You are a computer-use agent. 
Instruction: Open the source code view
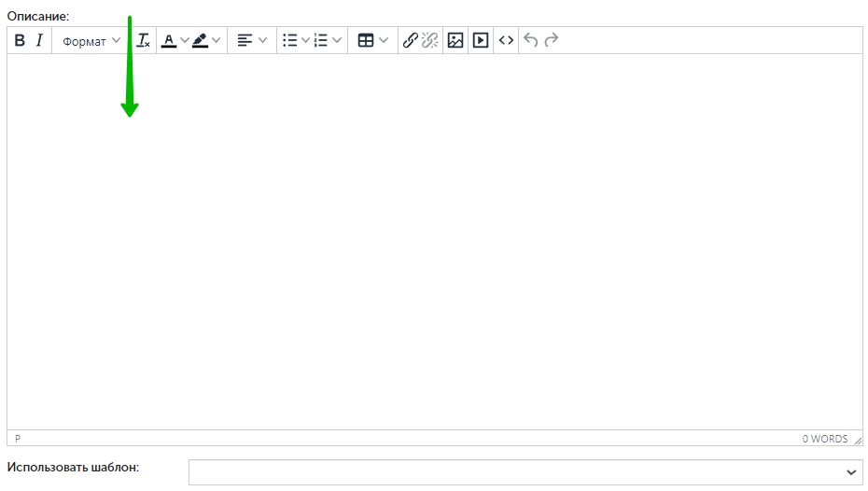coord(506,40)
